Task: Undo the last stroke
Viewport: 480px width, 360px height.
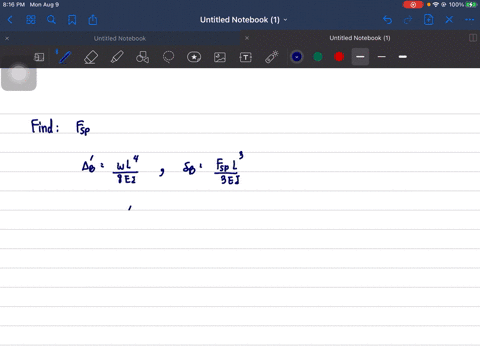Action: (x=387, y=20)
